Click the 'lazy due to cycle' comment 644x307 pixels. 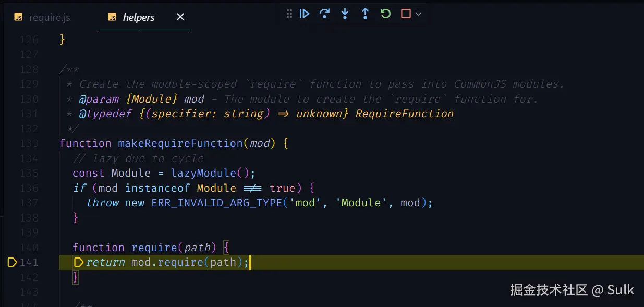click(x=138, y=158)
